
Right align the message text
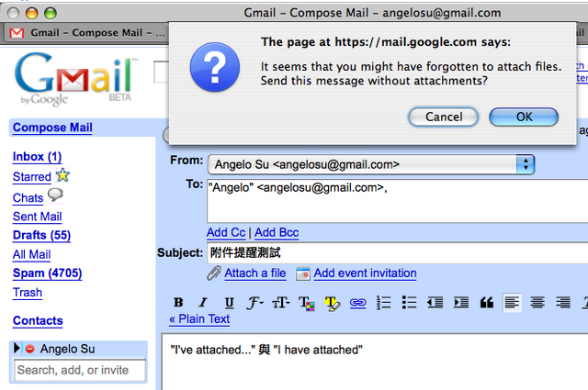[x=563, y=302]
